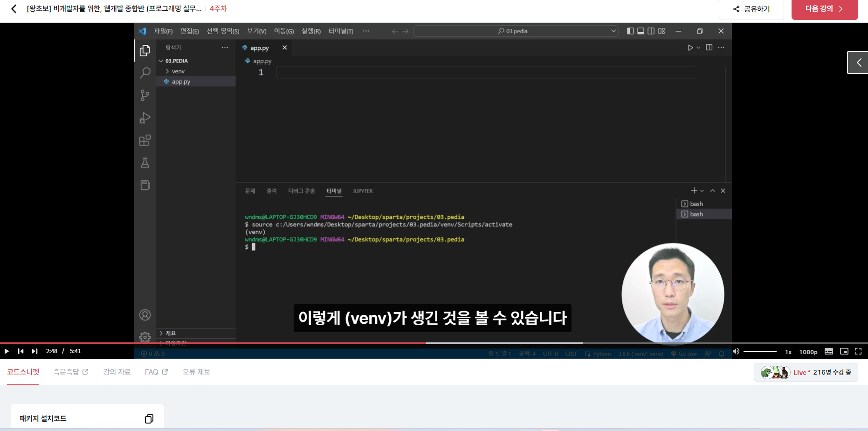Click the go back arrow in title bar
Viewport: 868px width, 431px height.
pyautogui.click(x=395, y=31)
